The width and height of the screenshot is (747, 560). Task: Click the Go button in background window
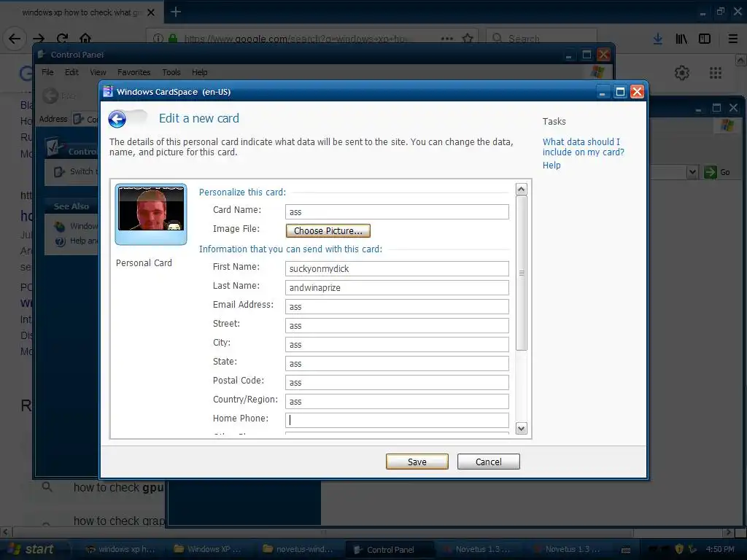(x=718, y=172)
